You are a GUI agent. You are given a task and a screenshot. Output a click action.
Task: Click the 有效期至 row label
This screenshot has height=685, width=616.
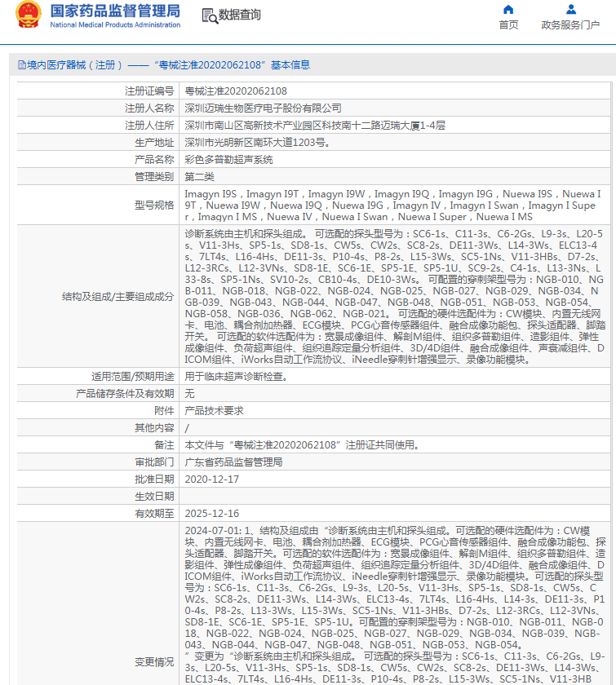154,513
